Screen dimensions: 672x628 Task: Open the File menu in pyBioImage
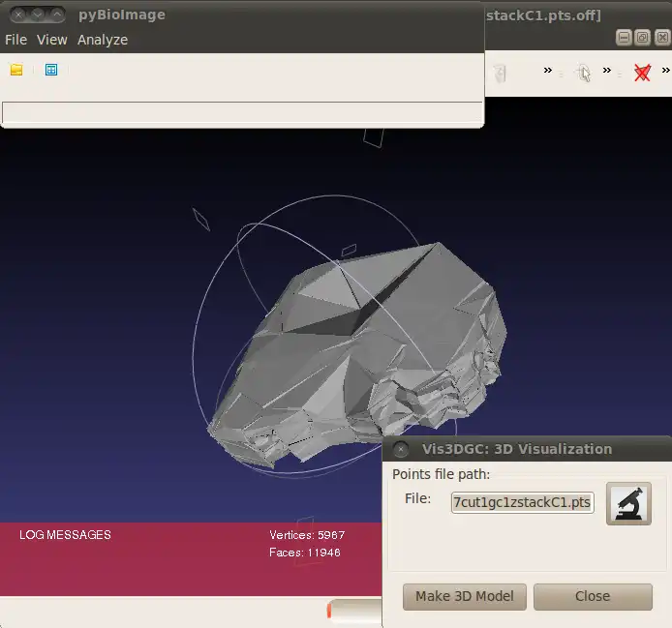coord(15,40)
